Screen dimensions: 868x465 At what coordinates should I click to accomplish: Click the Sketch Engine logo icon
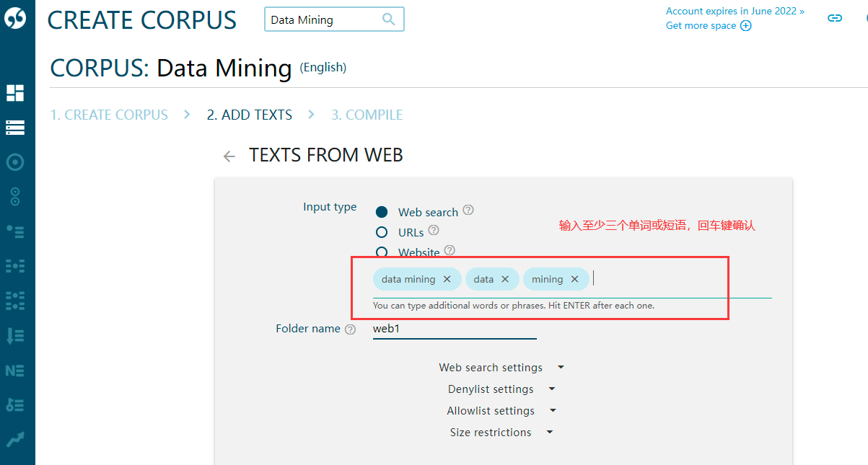(x=17, y=17)
